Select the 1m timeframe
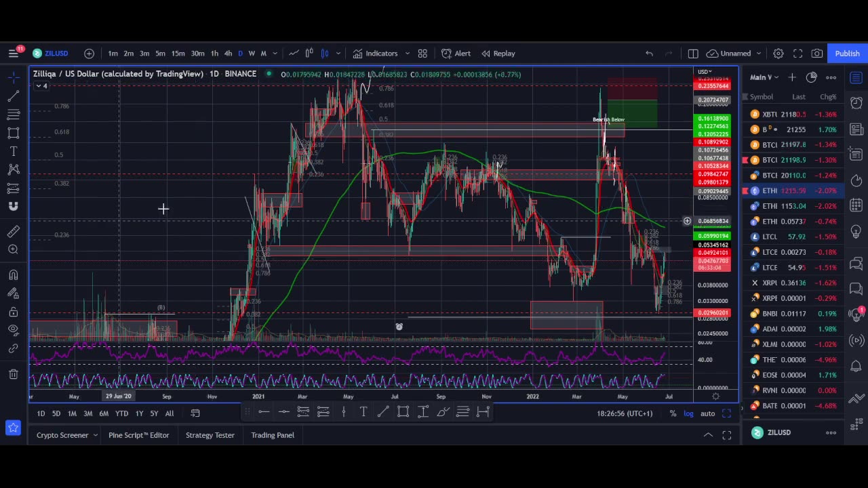The height and width of the screenshot is (488, 868). coord(113,54)
